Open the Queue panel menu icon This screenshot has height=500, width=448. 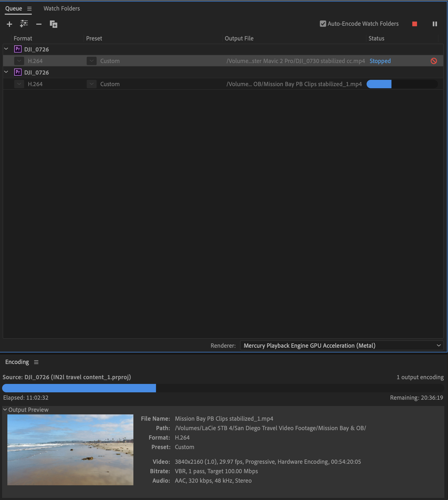pyautogui.click(x=29, y=8)
